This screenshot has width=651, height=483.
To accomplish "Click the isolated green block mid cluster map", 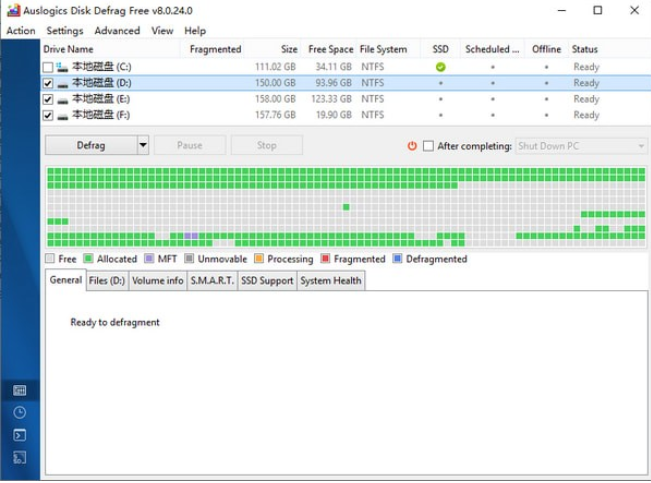I will pyautogui.click(x=346, y=207).
